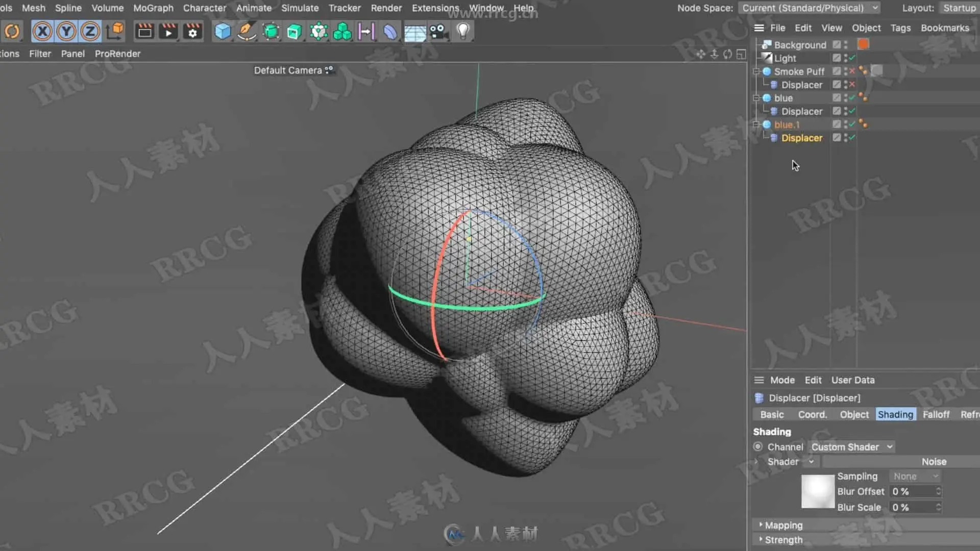Switch to the Coord. tab

pos(812,415)
